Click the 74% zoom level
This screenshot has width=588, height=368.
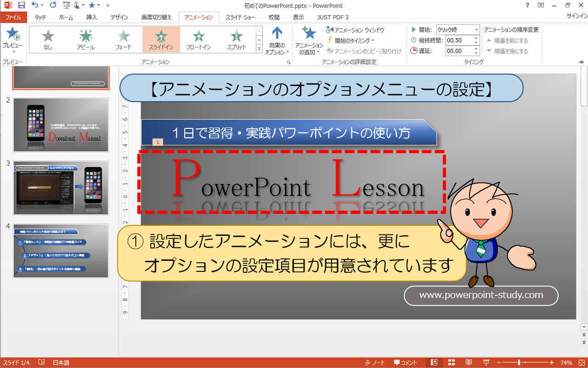click(566, 362)
